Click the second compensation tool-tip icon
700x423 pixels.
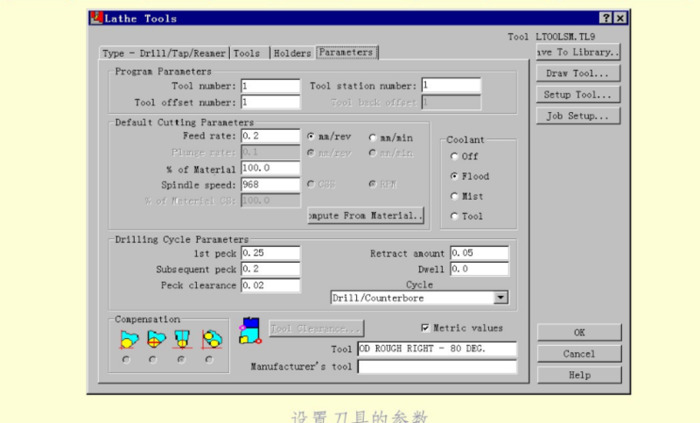pos(154,338)
